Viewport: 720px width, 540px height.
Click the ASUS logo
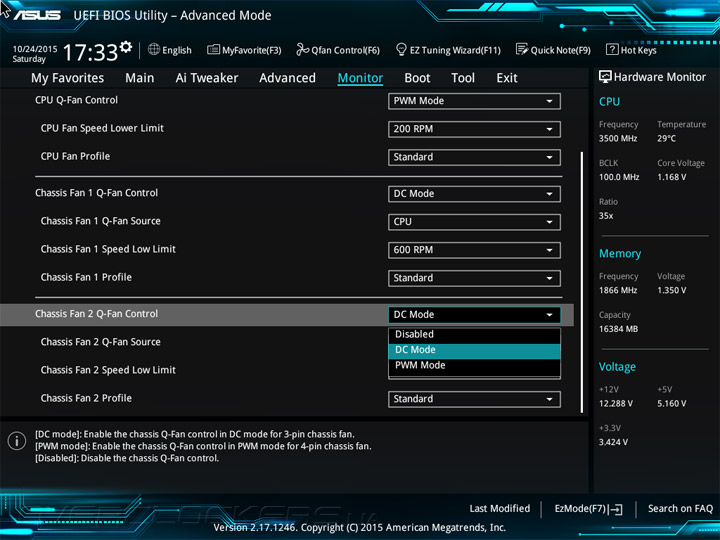(37, 15)
